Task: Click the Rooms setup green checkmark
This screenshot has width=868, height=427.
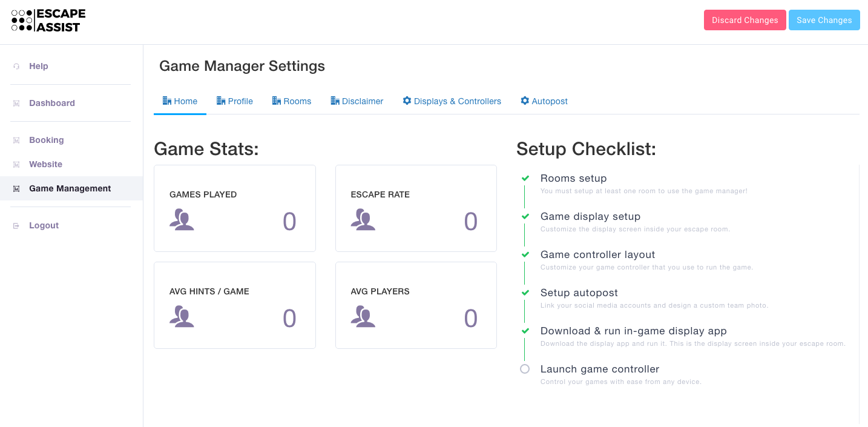Action: [x=525, y=178]
